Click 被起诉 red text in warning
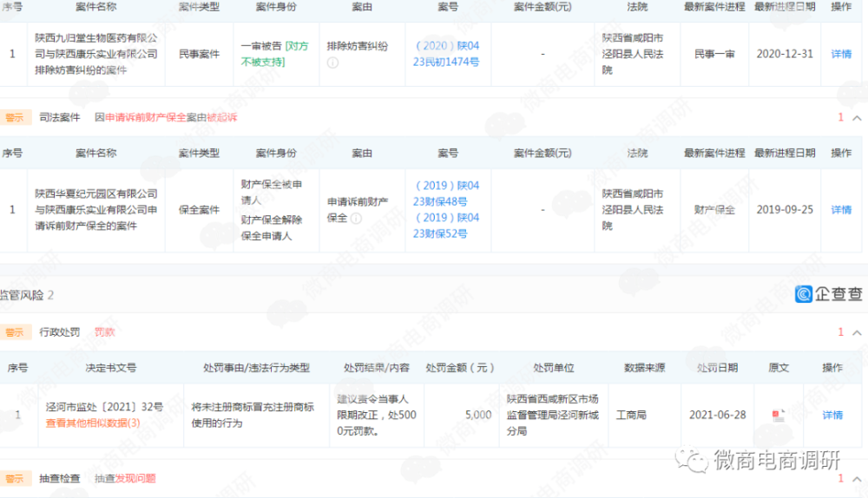Screen dimensions: 868x498 pyautogui.click(x=222, y=117)
